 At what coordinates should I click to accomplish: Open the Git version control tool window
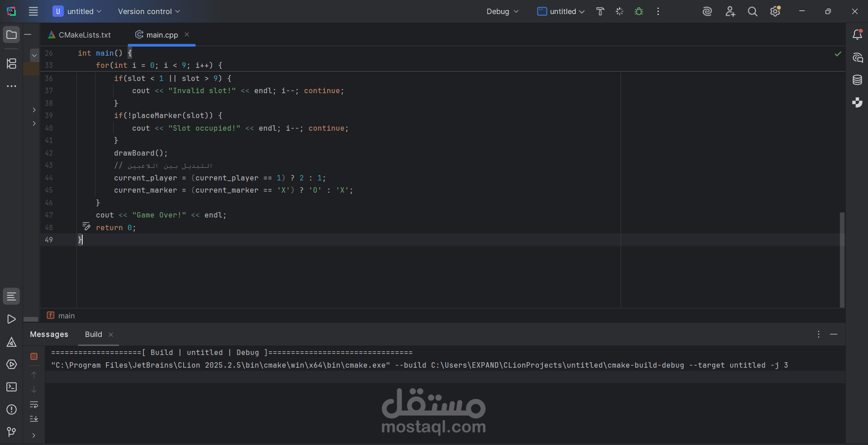point(11,432)
